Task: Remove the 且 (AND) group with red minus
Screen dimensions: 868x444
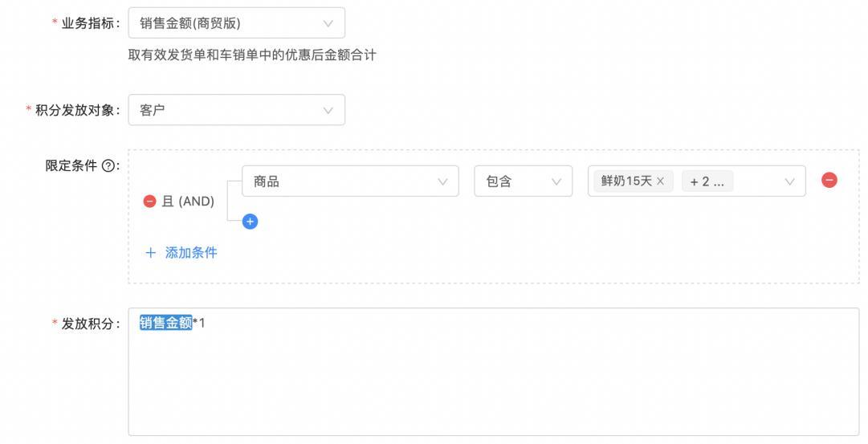Action: tap(149, 202)
